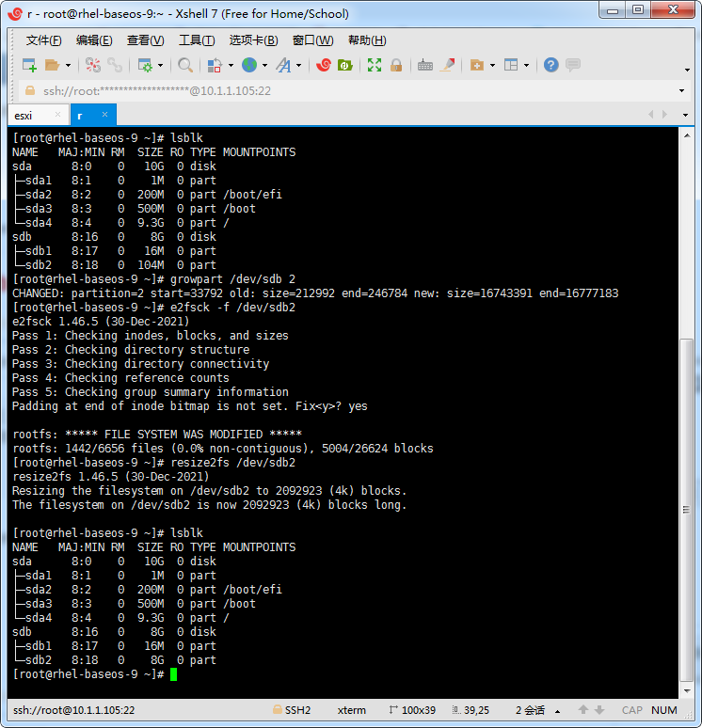Expand the color scheme dropdown arrow

point(231,66)
